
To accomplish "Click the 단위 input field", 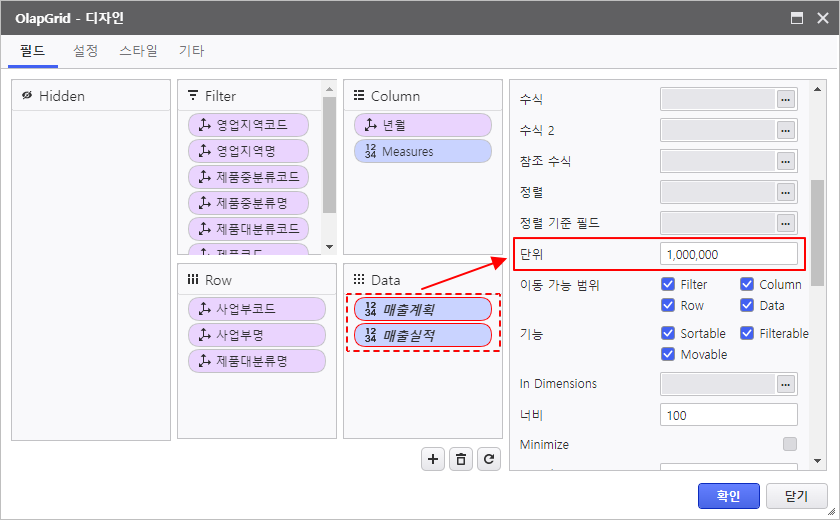I will coord(728,254).
